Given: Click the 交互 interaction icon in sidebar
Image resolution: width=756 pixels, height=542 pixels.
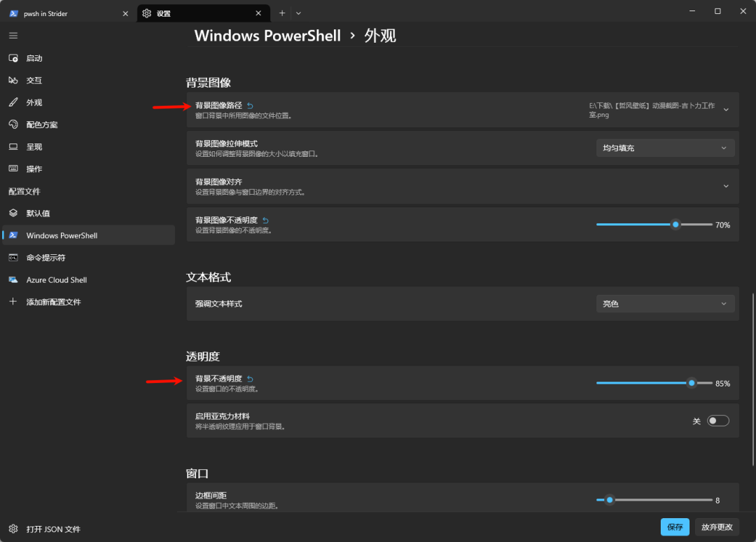Looking at the screenshot, I should click(x=13, y=81).
